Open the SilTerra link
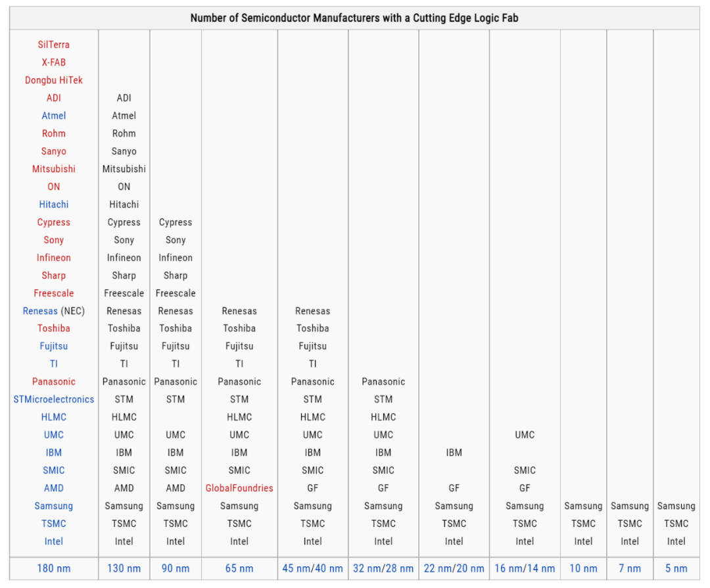 click(x=53, y=45)
